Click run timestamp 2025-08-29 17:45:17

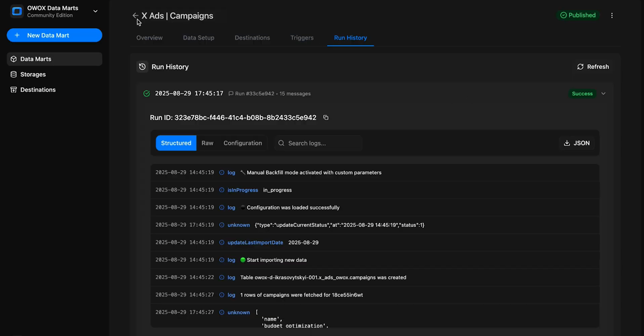click(189, 93)
